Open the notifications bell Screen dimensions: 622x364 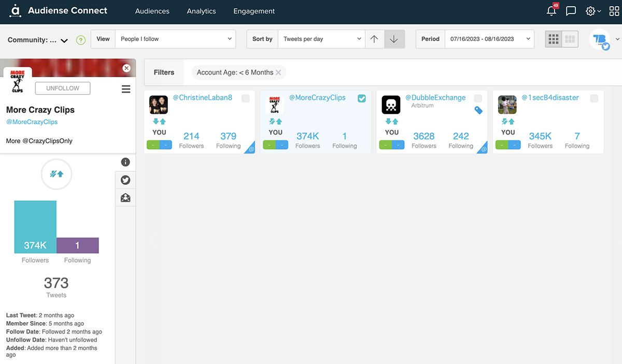pos(552,10)
